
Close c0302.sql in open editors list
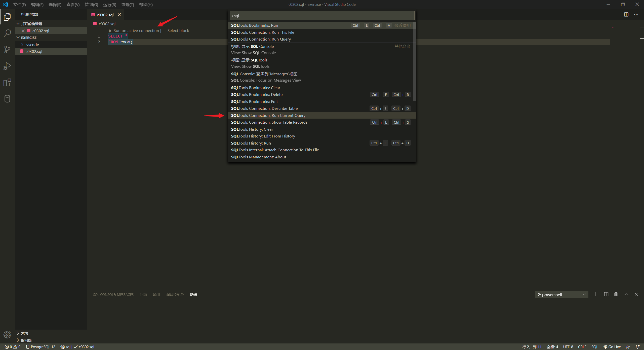(x=23, y=31)
